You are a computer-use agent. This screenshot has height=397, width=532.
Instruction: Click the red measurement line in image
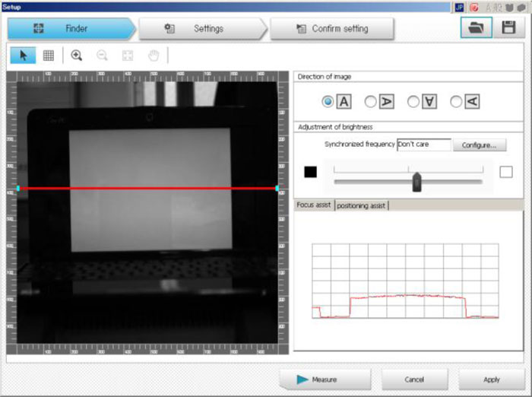(x=147, y=188)
